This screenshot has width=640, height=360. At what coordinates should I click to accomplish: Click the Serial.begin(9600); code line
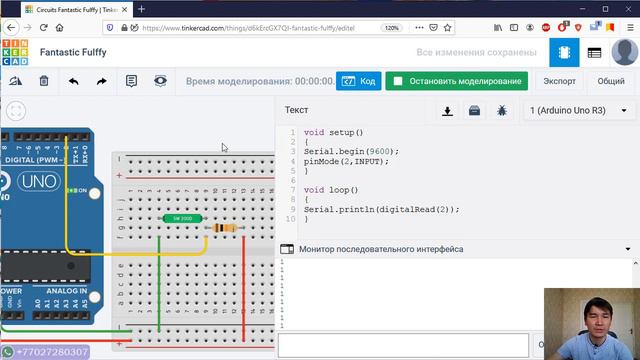click(351, 151)
